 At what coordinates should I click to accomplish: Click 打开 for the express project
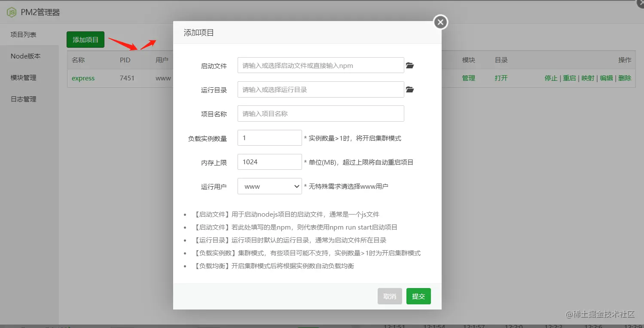coord(501,78)
